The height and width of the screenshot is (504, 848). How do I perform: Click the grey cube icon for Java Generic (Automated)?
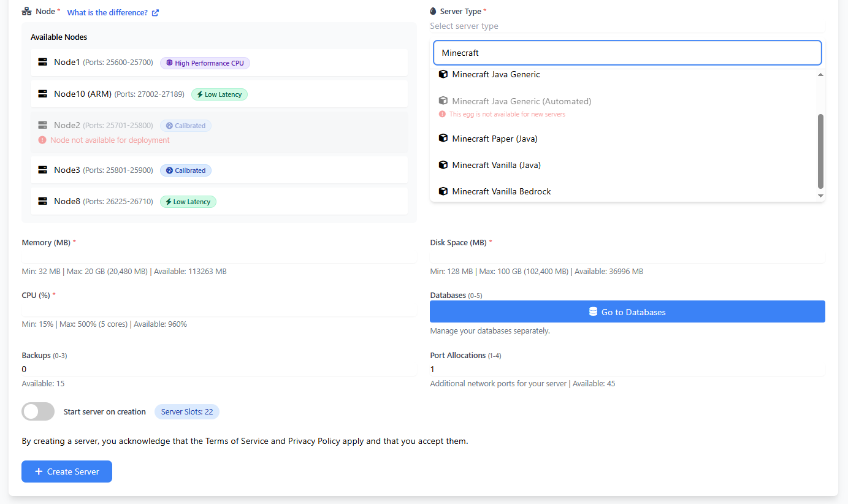click(x=443, y=101)
